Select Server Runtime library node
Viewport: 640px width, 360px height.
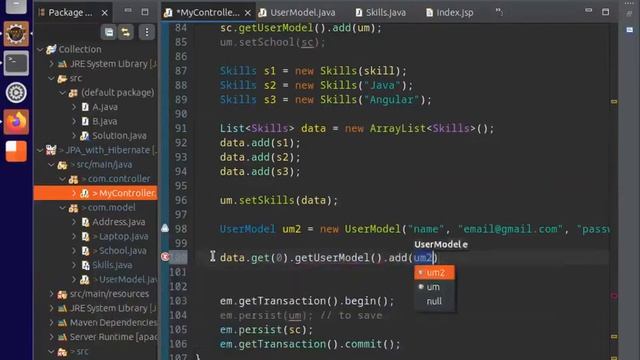(113, 337)
